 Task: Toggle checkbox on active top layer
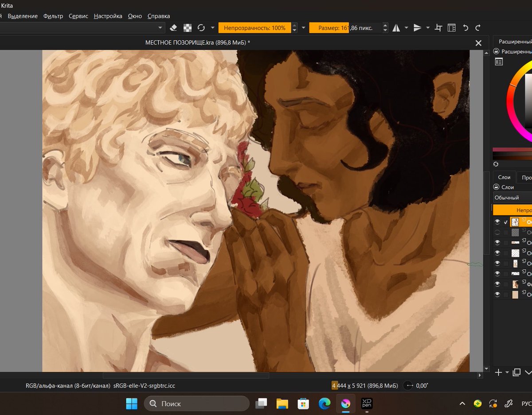[506, 222]
